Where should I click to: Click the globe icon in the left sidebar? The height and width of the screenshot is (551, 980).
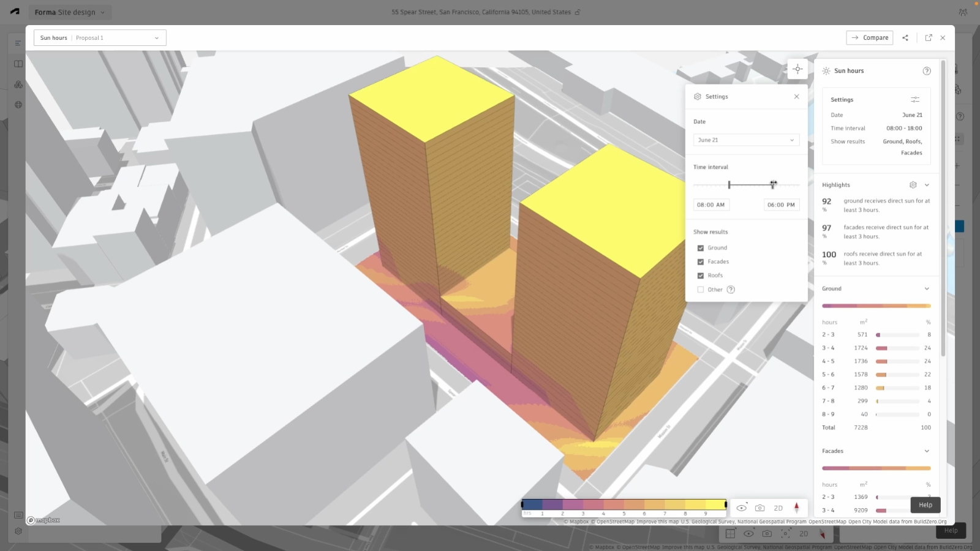pyautogui.click(x=18, y=105)
